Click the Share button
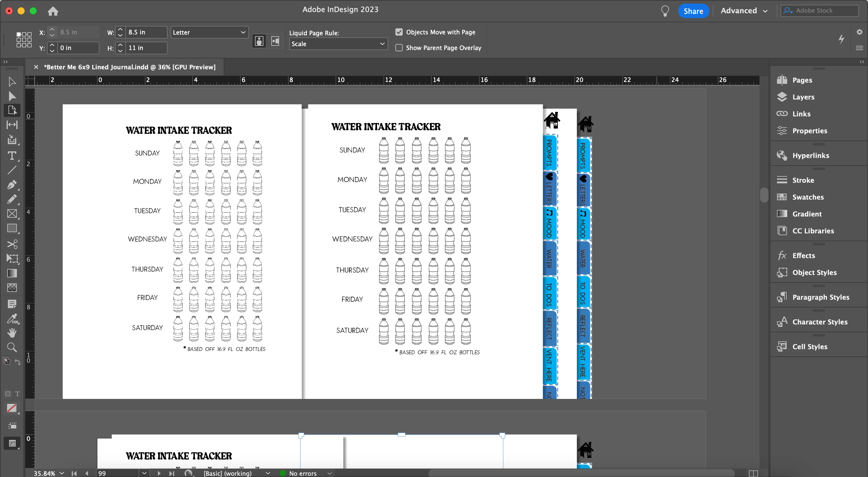868x477 pixels. pos(693,11)
